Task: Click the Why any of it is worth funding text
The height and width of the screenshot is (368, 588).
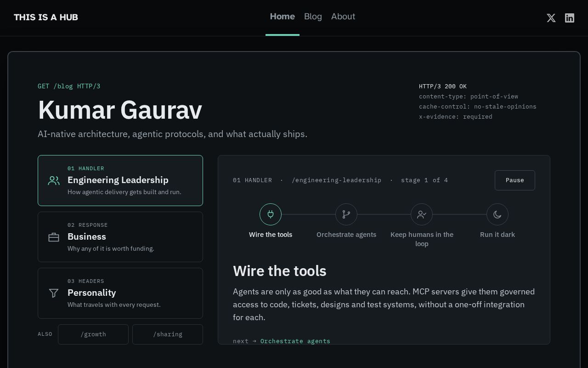Action: tap(111, 248)
